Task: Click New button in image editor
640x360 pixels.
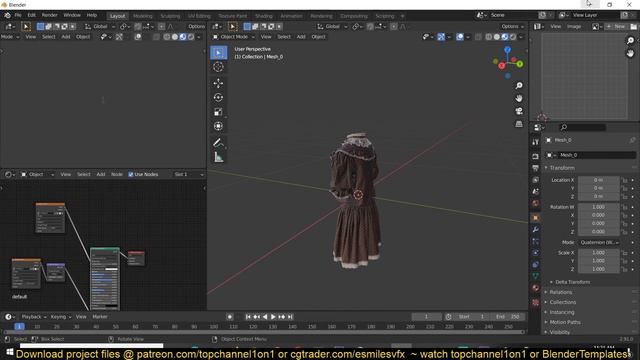Action: point(616,27)
